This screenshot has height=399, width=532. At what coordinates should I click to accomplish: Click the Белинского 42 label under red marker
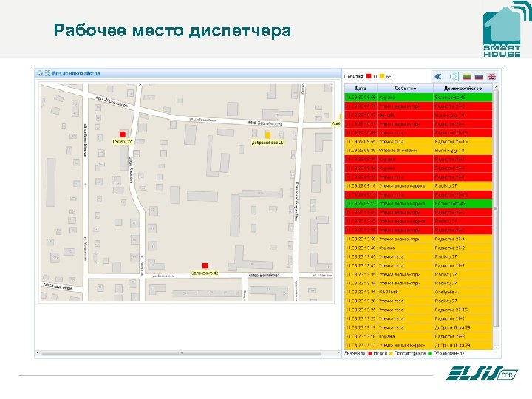tap(205, 273)
